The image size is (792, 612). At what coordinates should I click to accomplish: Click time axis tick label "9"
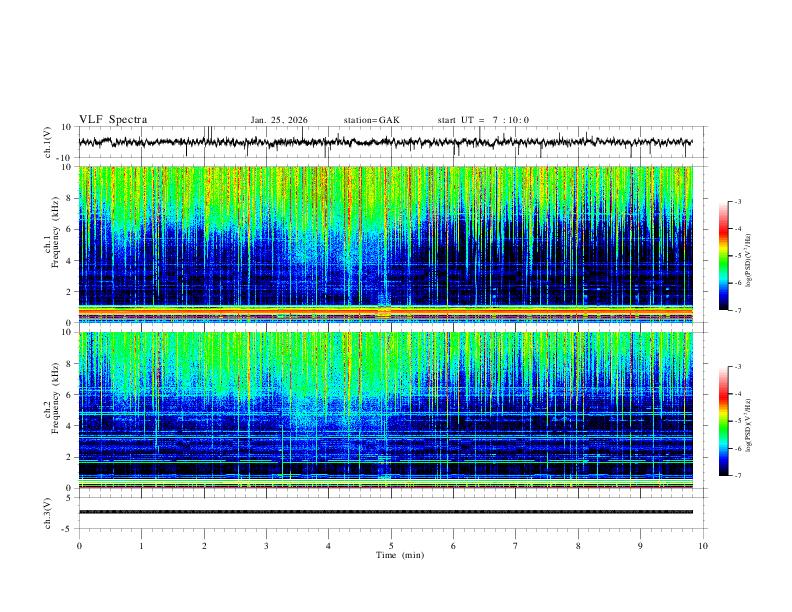tap(640, 546)
